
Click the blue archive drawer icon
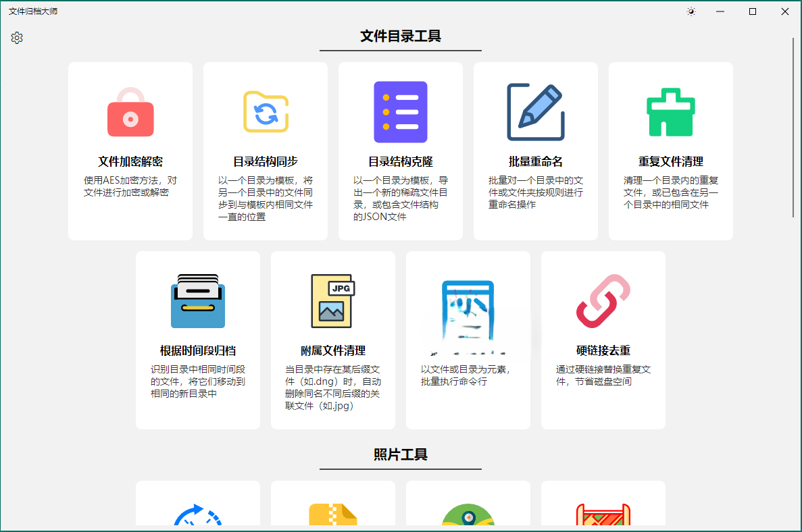(198, 301)
